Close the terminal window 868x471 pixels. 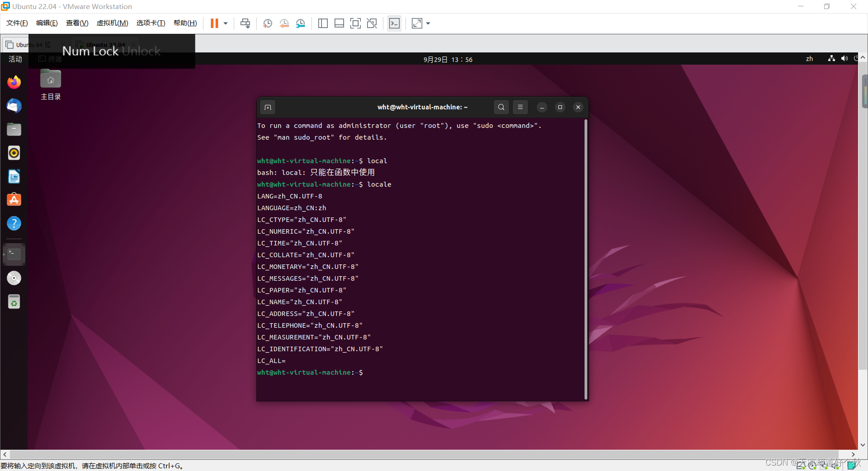pos(578,107)
